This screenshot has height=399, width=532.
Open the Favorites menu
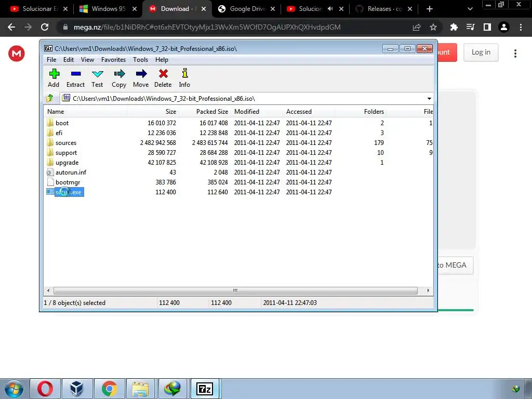[x=113, y=60]
